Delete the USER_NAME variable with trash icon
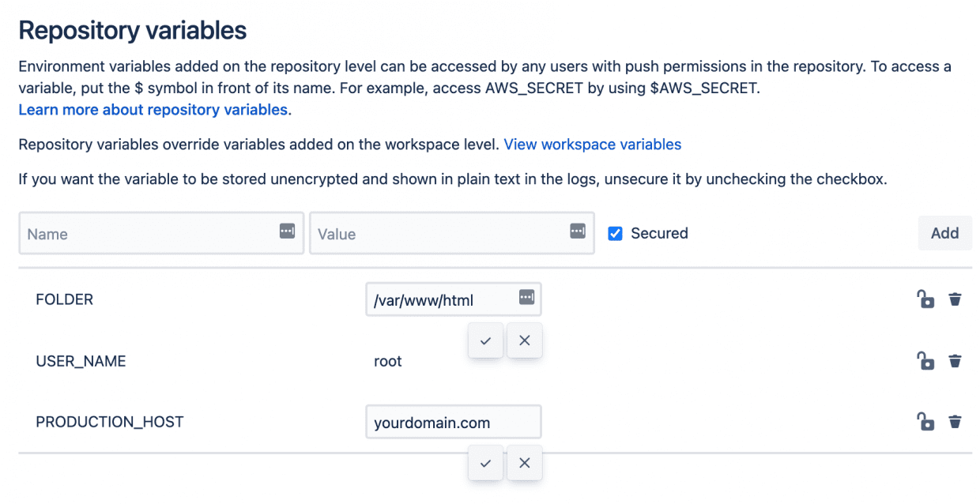The height and width of the screenshot is (504, 980). tap(955, 360)
